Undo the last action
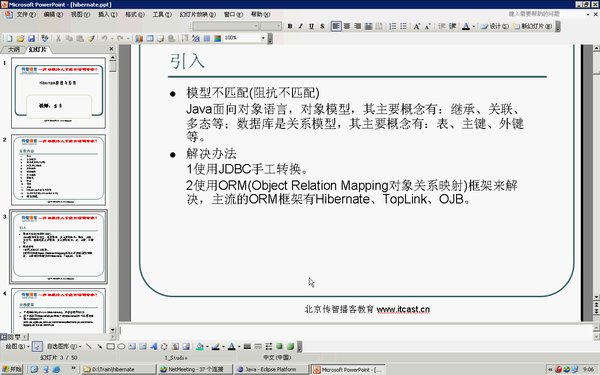Viewport: 600px width, 375px height. coord(104,38)
